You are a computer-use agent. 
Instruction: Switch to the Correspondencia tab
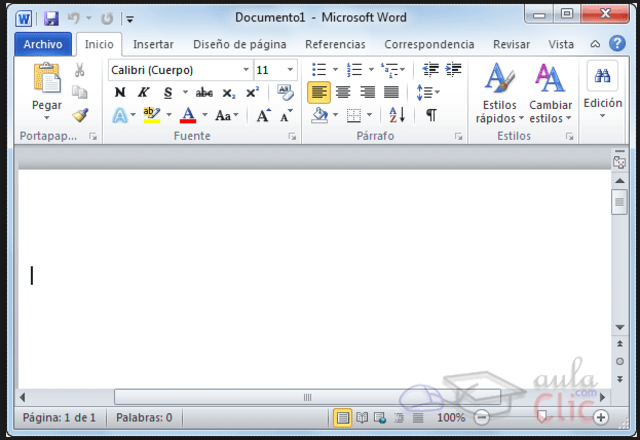coord(429,44)
